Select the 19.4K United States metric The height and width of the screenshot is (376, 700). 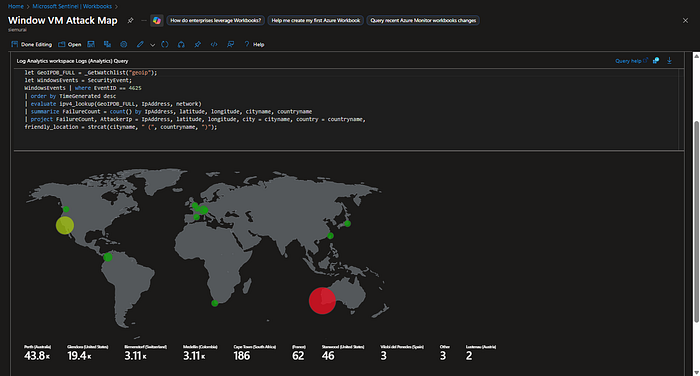88,353
